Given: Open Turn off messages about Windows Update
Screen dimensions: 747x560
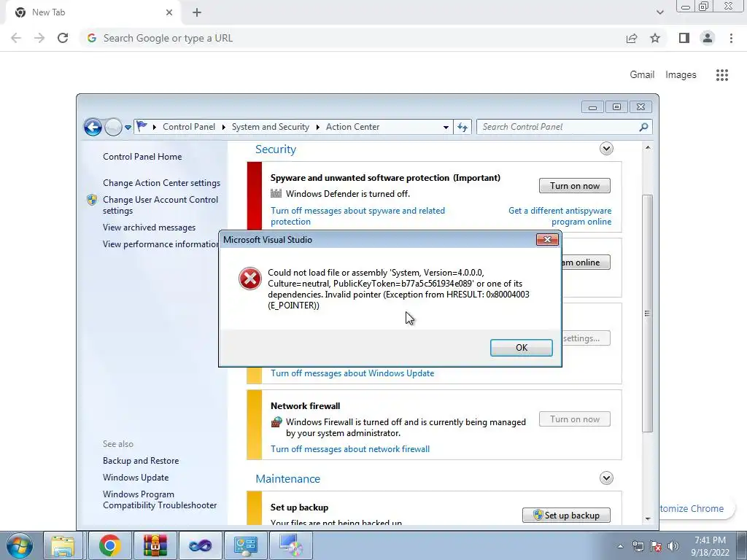Looking at the screenshot, I should pyautogui.click(x=352, y=373).
